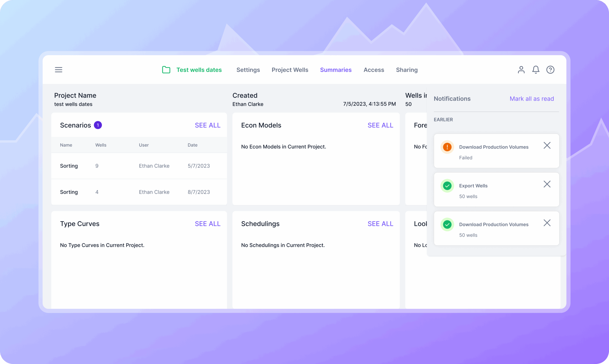This screenshot has height=364, width=609.
Task: Click the Wells column header
Action: pyautogui.click(x=101, y=145)
